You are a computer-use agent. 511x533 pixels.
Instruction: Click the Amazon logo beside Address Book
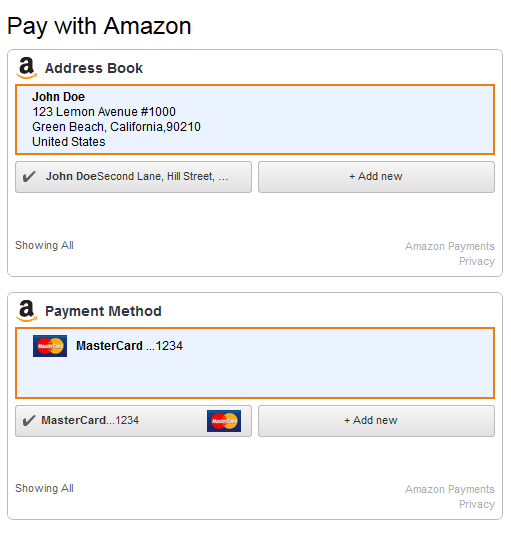coord(27,68)
